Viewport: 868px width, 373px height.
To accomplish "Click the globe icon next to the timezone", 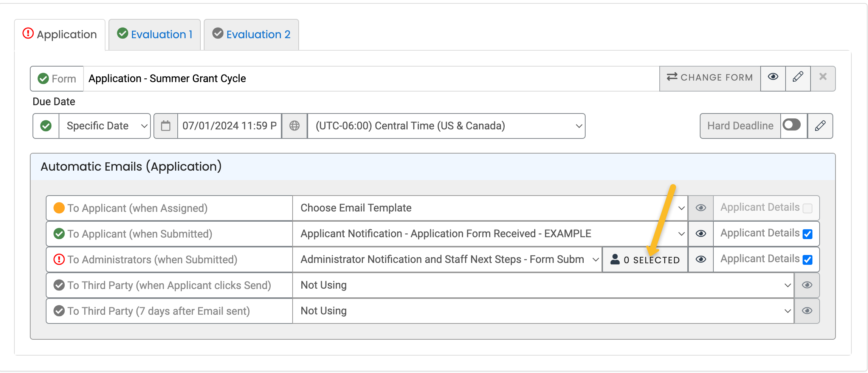I will pos(294,126).
